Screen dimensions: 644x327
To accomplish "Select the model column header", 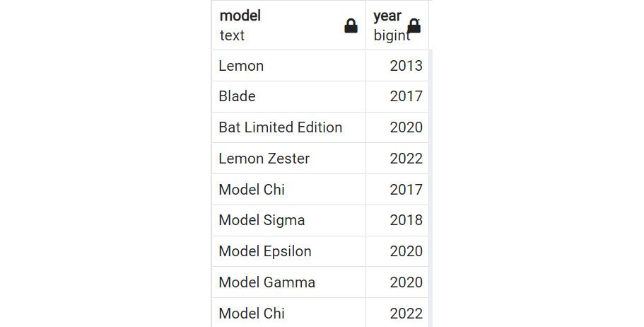I will pos(288,25).
